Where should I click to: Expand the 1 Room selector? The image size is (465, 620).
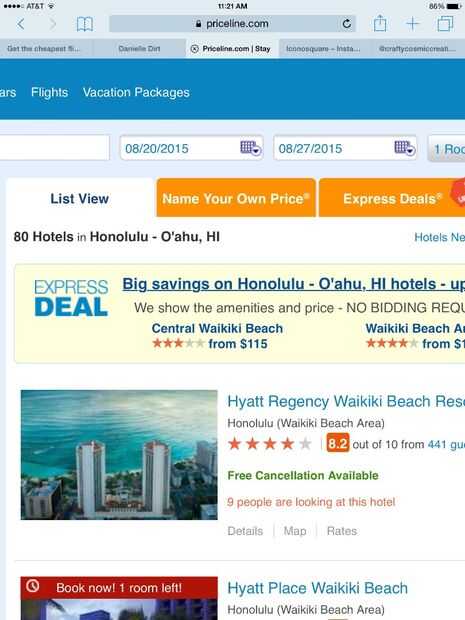[x=446, y=149]
